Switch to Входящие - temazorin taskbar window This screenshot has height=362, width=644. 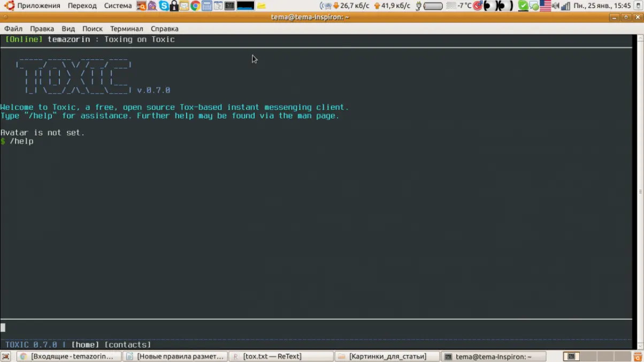68,356
